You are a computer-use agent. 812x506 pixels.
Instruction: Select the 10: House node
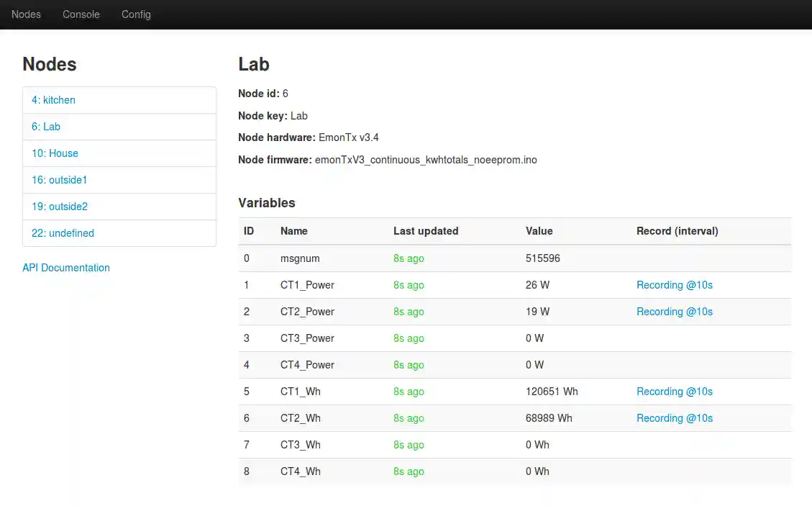coord(55,153)
